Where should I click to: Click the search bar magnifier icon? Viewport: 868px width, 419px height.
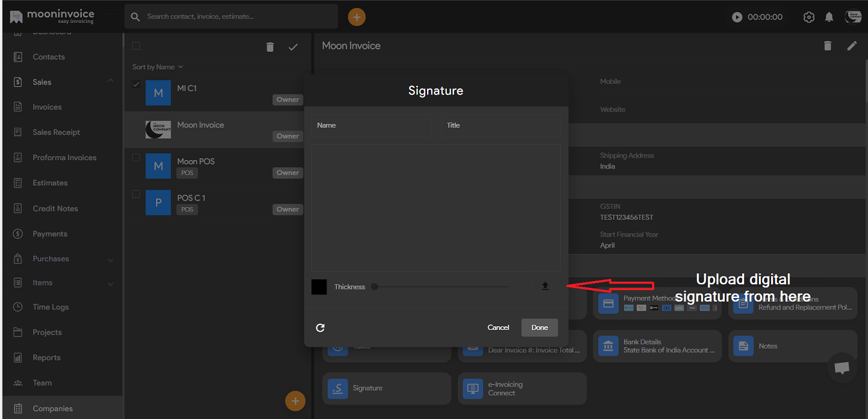pos(136,17)
